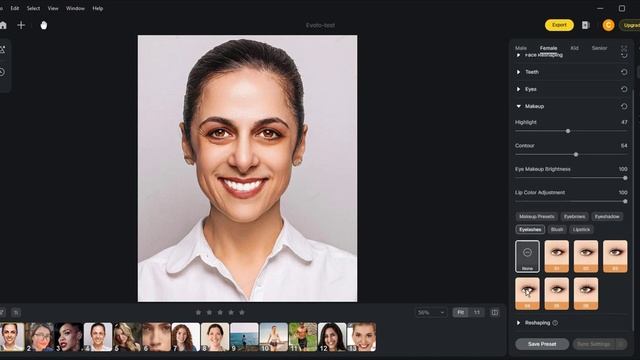Rate photo with the third star
Screen dimensions: 640x360
tap(220, 312)
